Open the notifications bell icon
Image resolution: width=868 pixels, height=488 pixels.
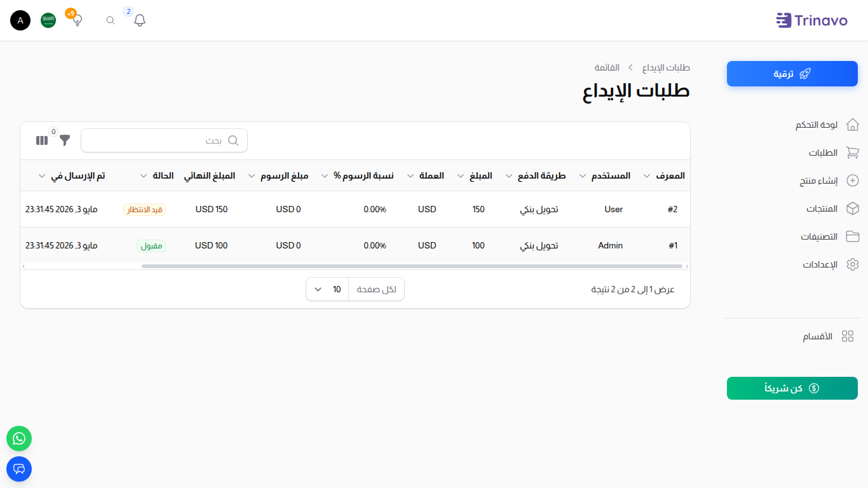[x=140, y=20]
